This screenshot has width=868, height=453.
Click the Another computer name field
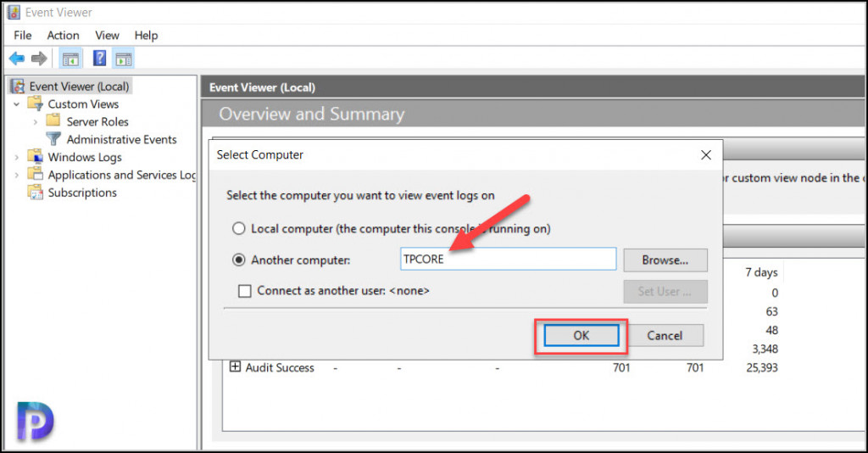coord(509,260)
